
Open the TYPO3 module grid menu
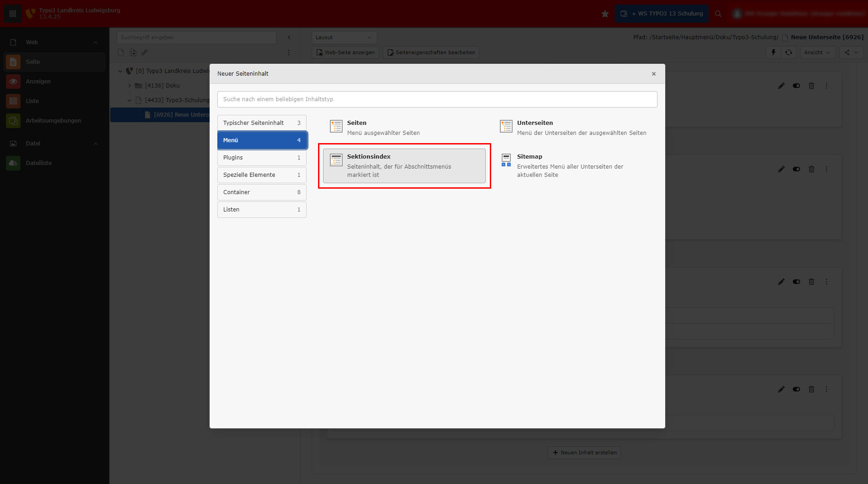(x=13, y=14)
